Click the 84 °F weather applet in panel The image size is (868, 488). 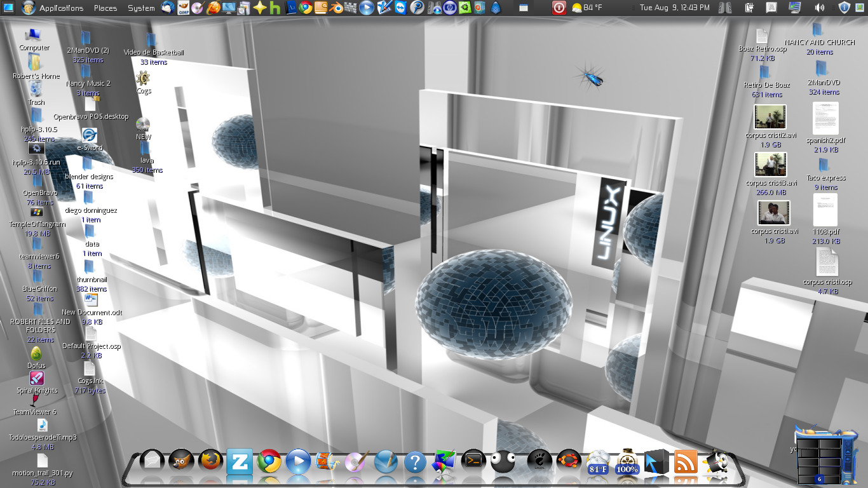tap(587, 8)
